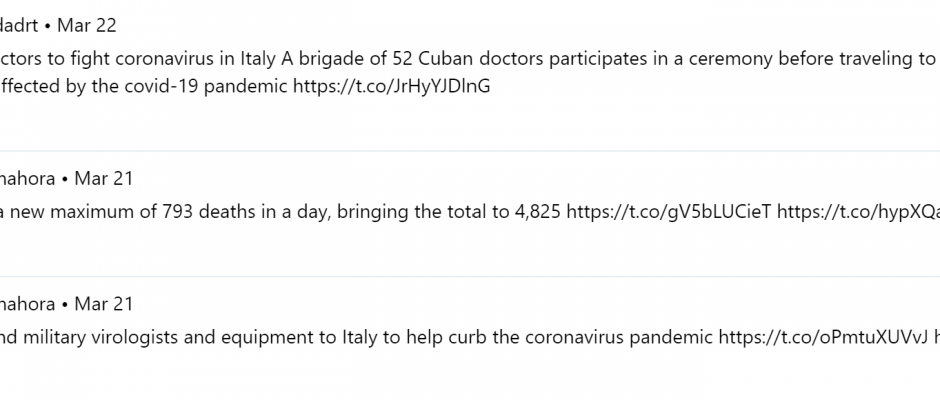Image resolution: width=940 pixels, height=400 pixels.
Task: Click Mar 21 date above military virologists tweet
Action: [104, 304]
